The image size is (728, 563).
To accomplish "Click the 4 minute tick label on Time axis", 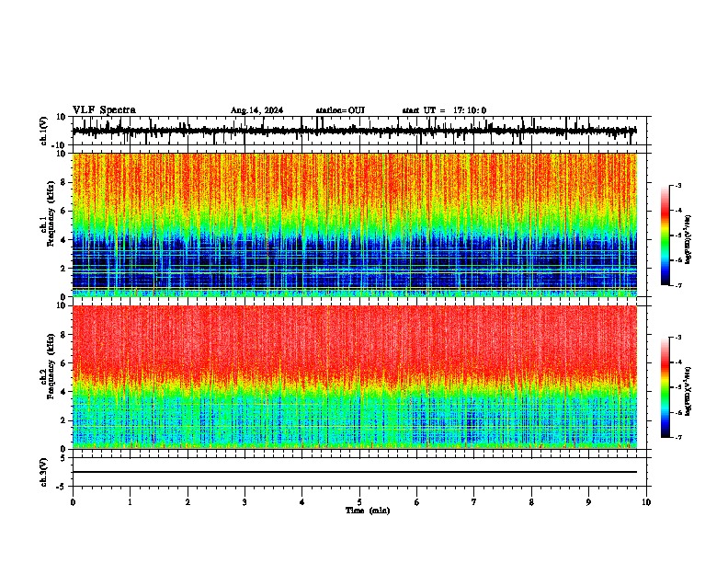I will (302, 502).
